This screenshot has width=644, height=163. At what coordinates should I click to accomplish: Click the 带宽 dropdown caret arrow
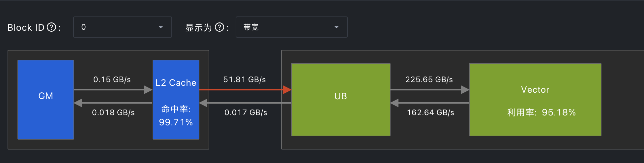(337, 27)
